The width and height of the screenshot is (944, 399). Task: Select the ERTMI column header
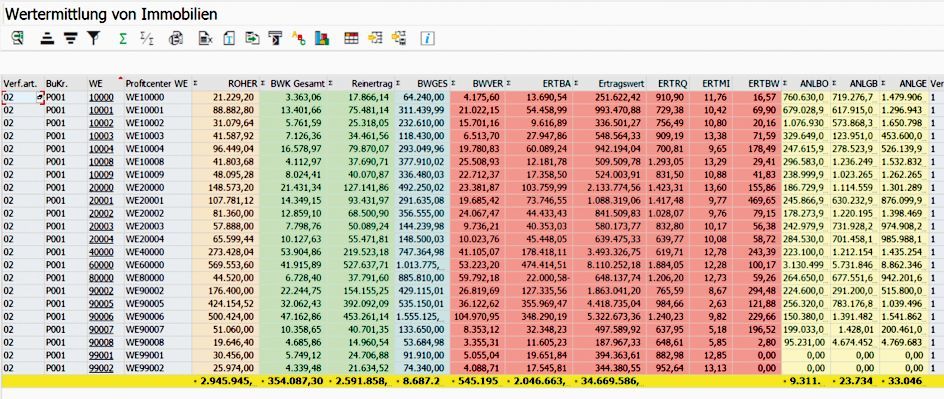[711, 84]
